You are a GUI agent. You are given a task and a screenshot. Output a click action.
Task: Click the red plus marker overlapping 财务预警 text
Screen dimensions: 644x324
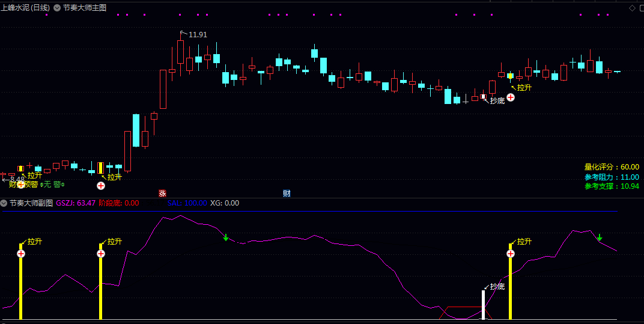pyautogui.click(x=21, y=185)
